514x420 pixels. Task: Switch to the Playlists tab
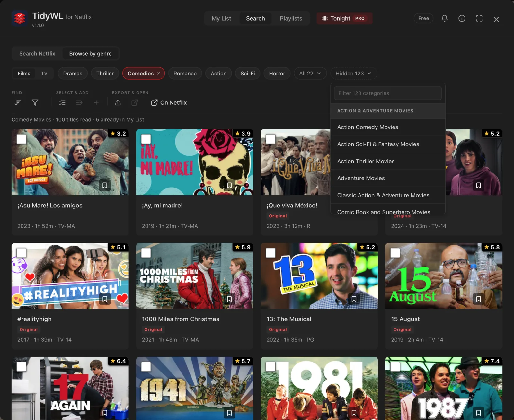291,18
